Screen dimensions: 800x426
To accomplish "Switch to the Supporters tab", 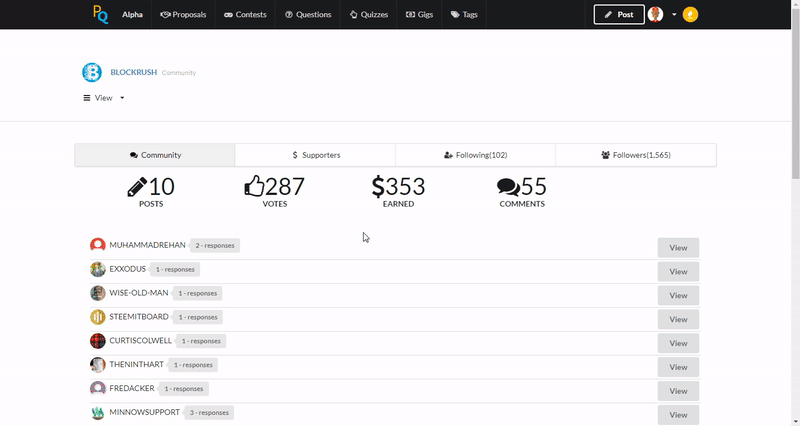I will pyautogui.click(x=315, y=155).
